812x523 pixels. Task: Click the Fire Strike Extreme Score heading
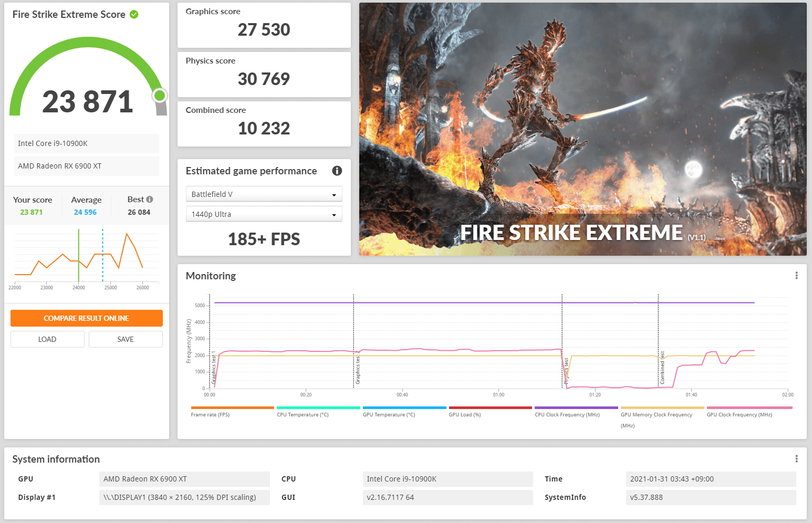point(69,14)
